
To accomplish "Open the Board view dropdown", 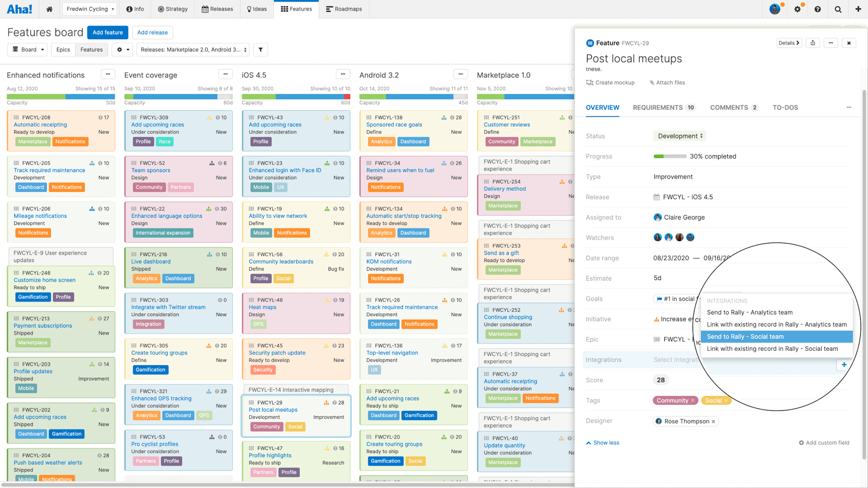I will click(x=27, y=49).
